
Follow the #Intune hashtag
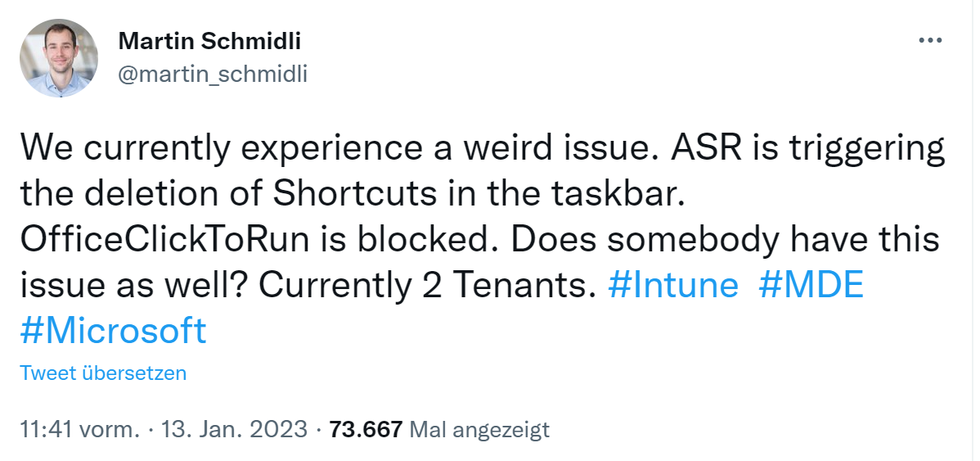click(x=675, y=287)
